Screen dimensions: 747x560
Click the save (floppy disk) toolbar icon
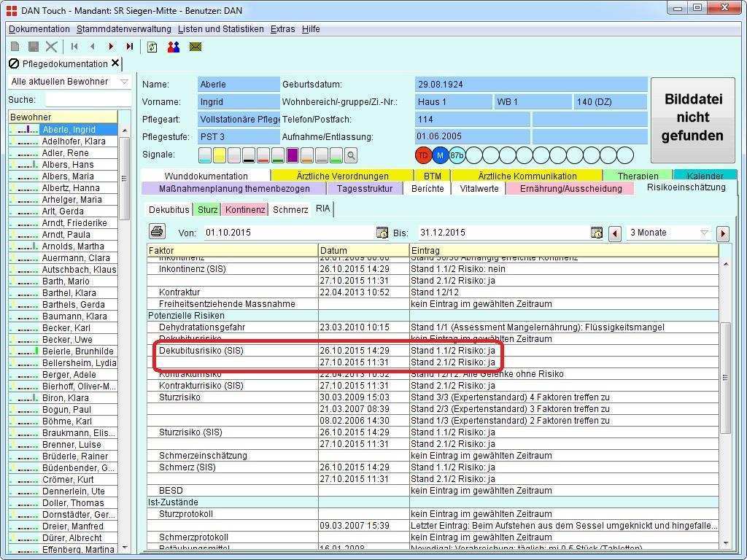click(33, 47)
